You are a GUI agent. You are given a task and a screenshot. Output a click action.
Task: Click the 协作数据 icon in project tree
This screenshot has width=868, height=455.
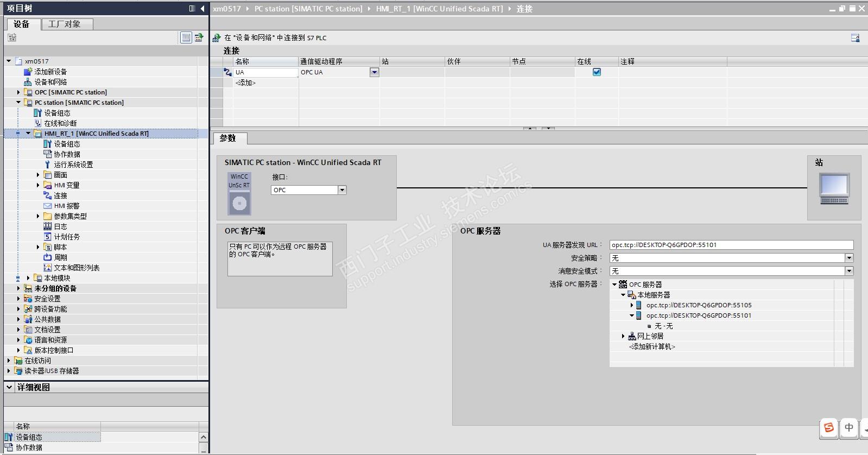pyautogui.click(x=48, y=154)
